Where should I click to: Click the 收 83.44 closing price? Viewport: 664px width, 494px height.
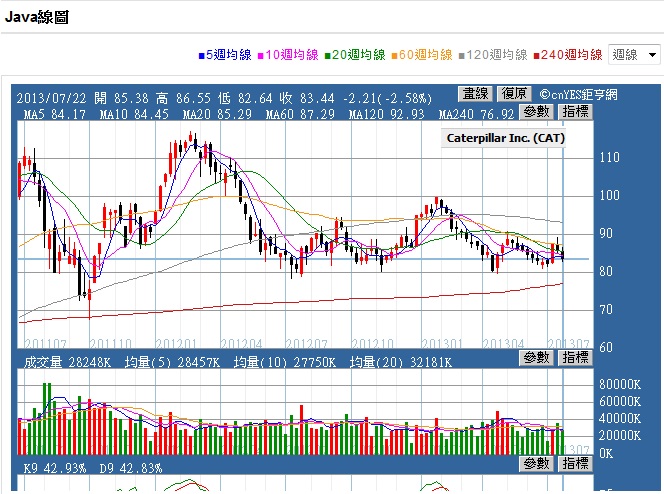click(307, 99)
